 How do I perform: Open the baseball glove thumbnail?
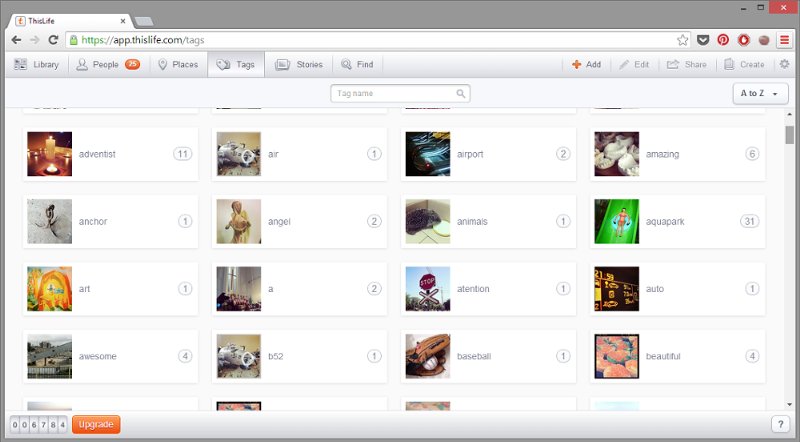(428, 356)
